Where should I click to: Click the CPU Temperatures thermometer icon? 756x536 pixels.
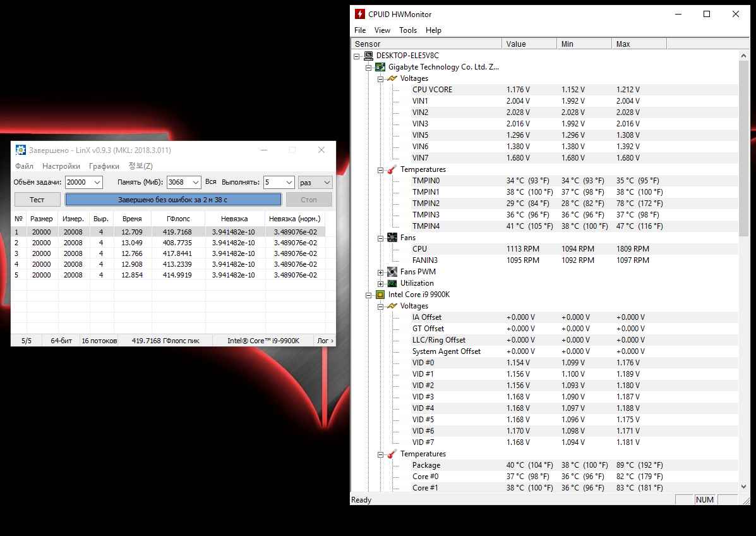click(x=392, y=454)
